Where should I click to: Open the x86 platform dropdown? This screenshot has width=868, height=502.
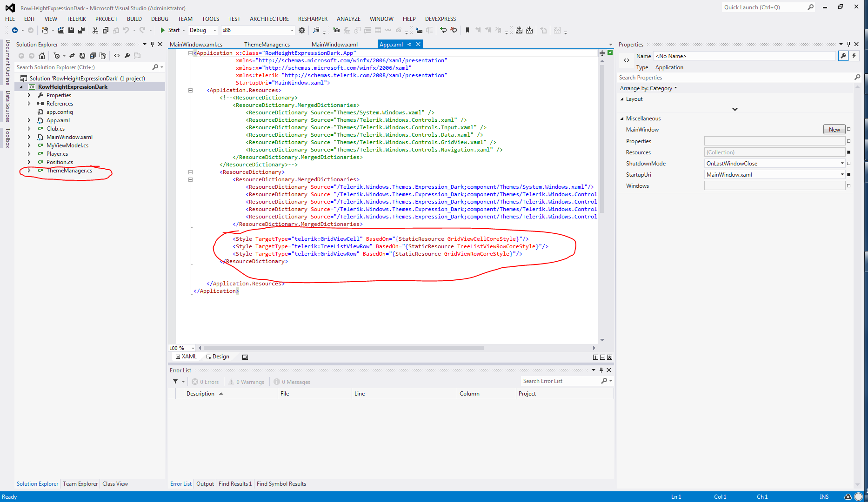click(x=292, y=30)
